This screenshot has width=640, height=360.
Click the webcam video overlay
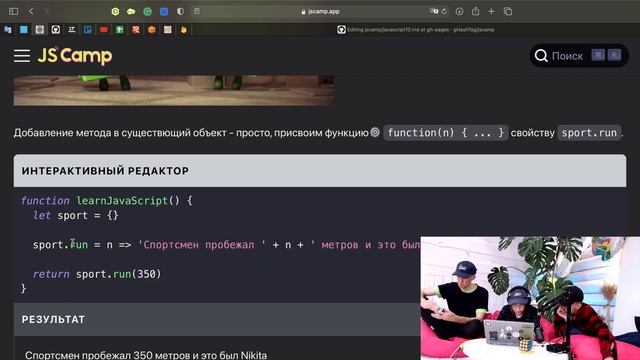[x=530, y=298]
